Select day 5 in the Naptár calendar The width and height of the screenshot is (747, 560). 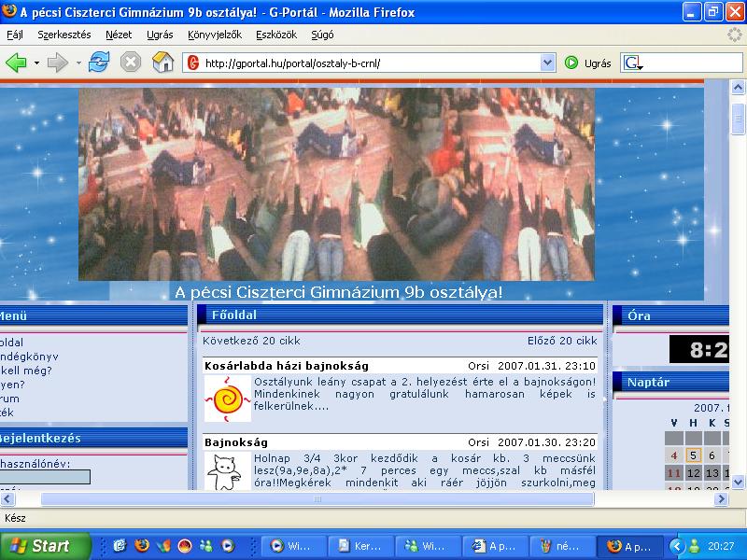point(694,455)
